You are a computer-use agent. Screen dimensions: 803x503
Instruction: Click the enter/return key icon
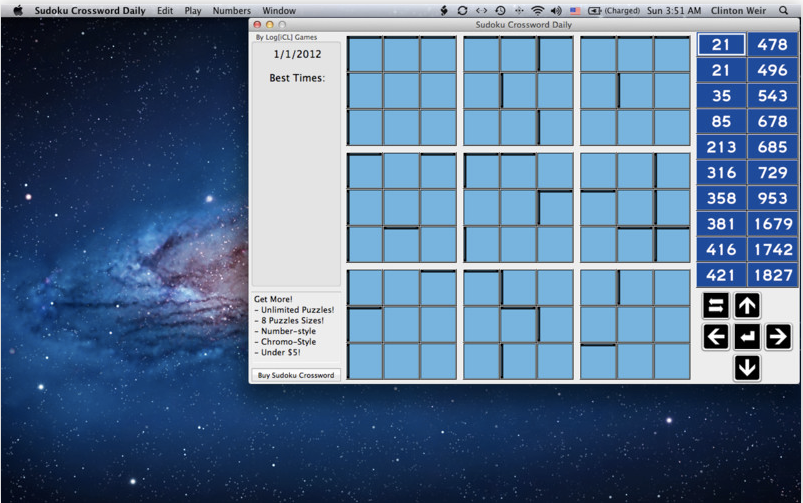tap(747, 337)
